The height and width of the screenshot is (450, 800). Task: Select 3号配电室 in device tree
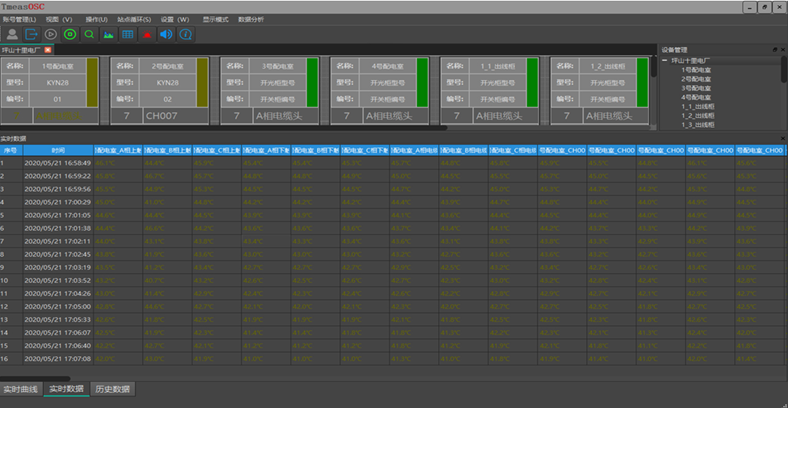695,88
